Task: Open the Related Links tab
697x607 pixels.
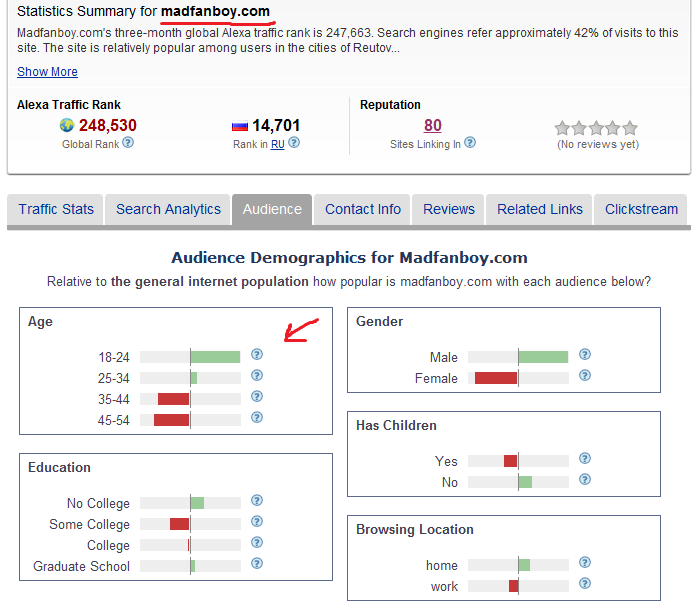Action: click(540, 210)
